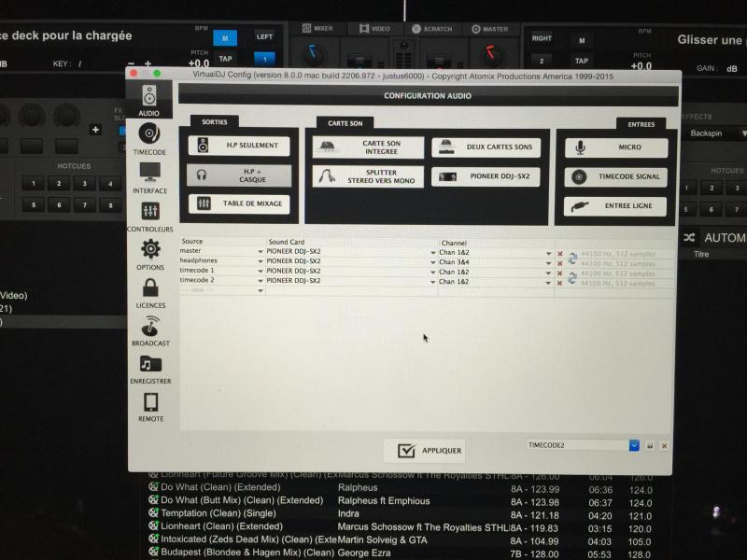Switch to Mixer tab in main window
The width and height of the screenshot is (747, 560).
point(317,28)
